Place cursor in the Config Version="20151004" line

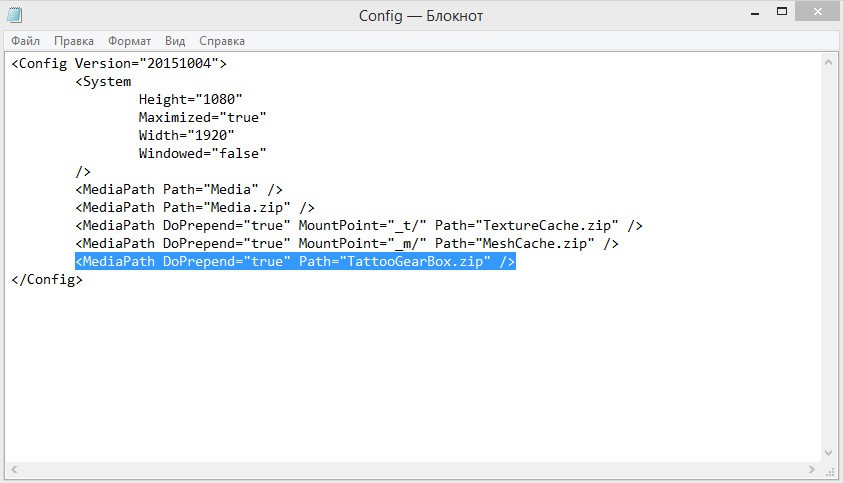pos(119,63)
